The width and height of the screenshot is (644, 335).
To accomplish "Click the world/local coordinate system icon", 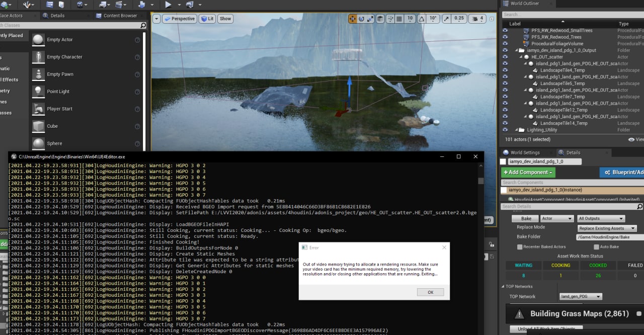I will (x=381, y=19).
